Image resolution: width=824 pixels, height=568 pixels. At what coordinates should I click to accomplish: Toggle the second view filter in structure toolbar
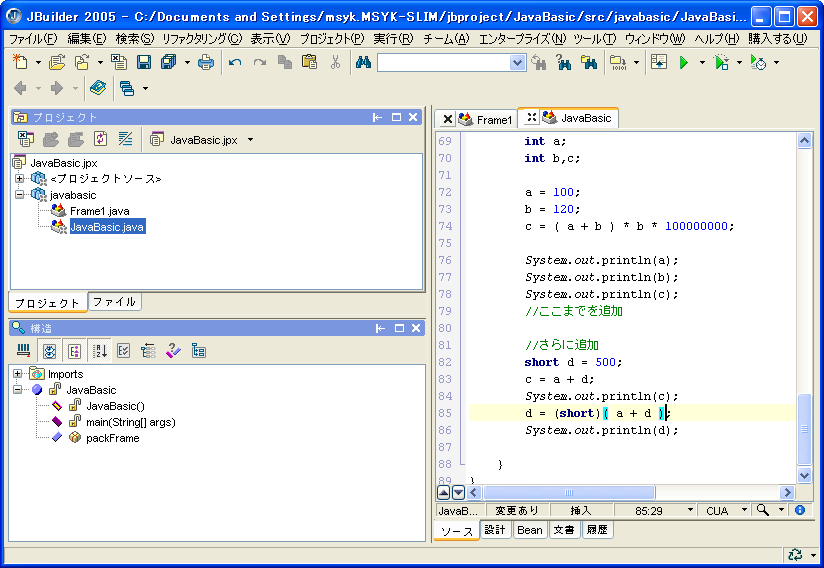click(48, 350)
